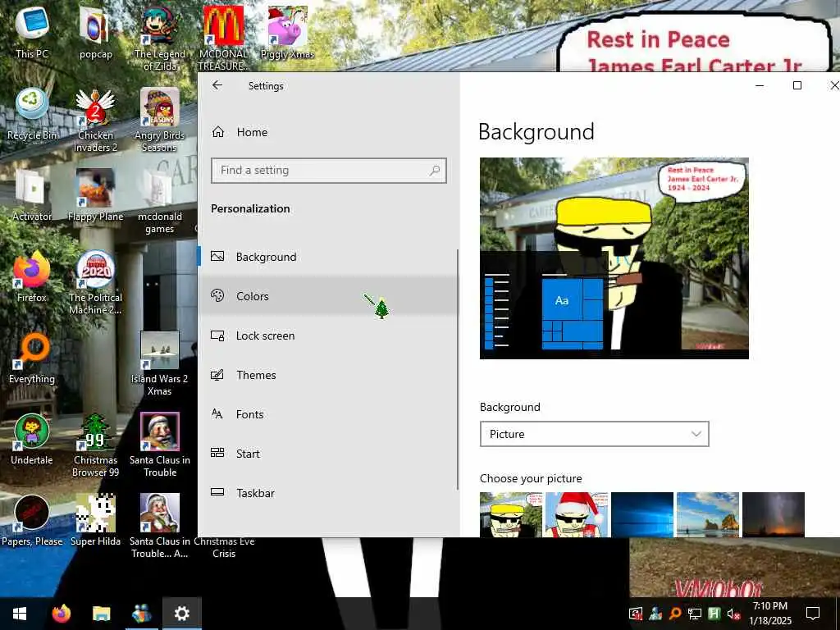Open Angry Birds Seasons shortcut
The height and width of the screenshot is (630, 840).
click(x=160, y=120)
